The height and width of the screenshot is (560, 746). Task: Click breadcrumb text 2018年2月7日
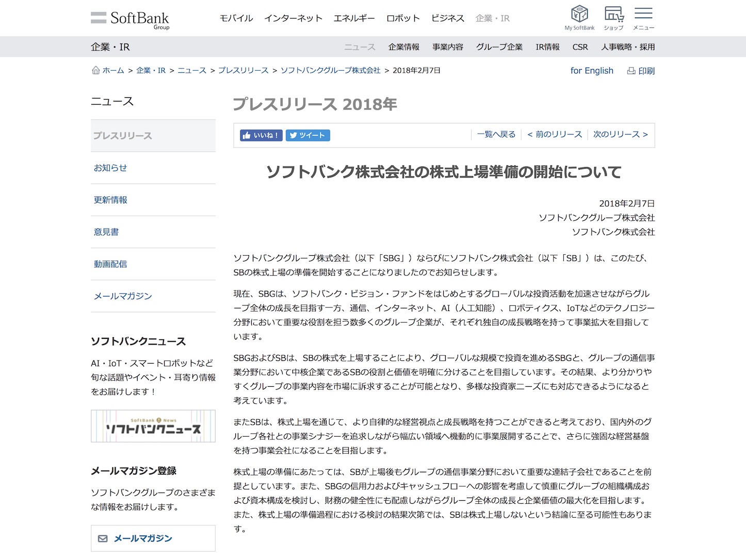coord(417,70)
